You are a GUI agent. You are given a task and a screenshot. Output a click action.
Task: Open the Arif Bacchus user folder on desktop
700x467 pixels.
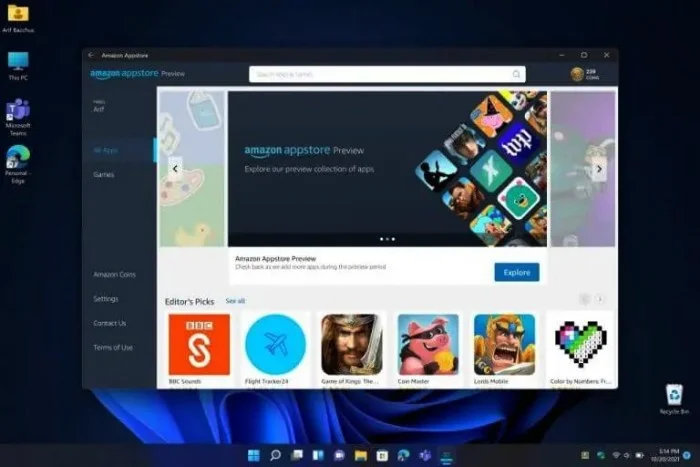(18, 19)
